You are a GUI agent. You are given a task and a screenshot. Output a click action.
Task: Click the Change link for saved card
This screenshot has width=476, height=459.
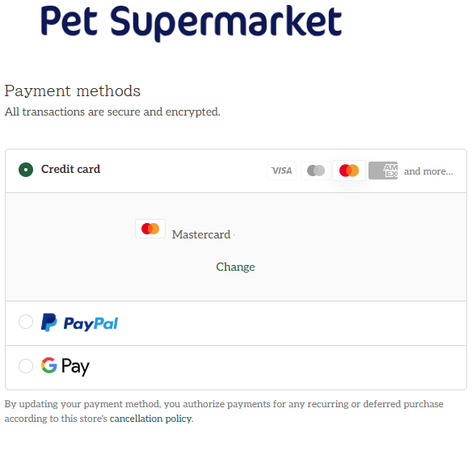(235, 267)
